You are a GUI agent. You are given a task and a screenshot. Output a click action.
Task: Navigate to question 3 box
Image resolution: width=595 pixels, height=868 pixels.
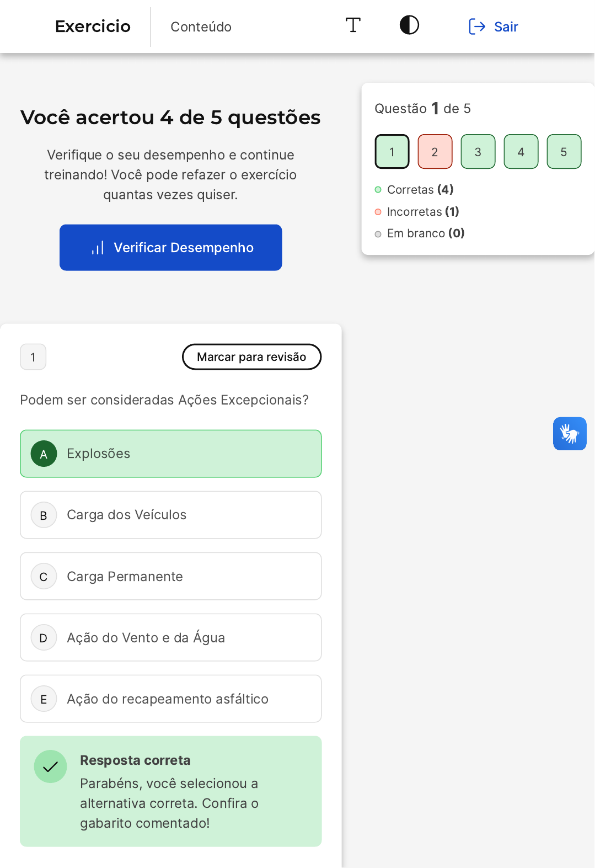[x=478, y=152]
